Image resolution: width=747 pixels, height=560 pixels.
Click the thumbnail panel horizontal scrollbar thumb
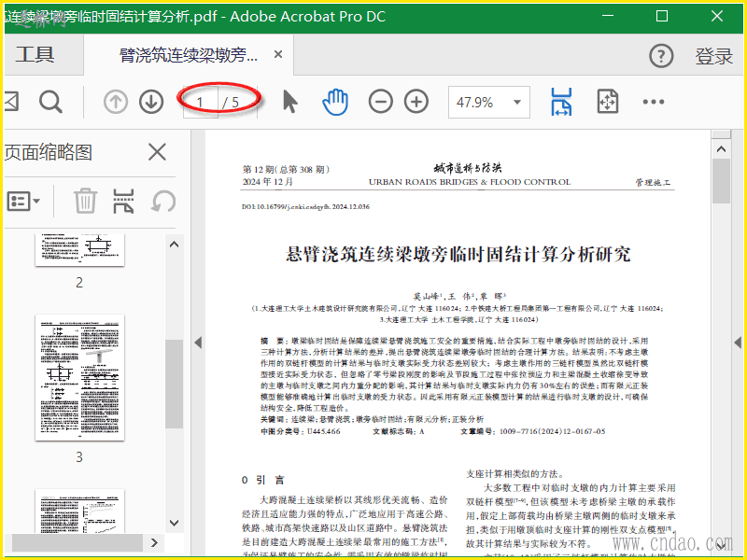[x=78, y=542]
